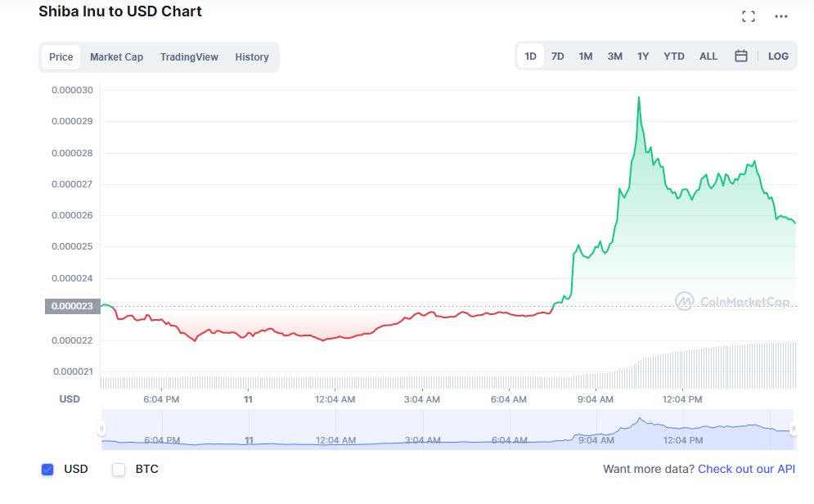
Task: Open the History tab
Action: click(252, 57)
